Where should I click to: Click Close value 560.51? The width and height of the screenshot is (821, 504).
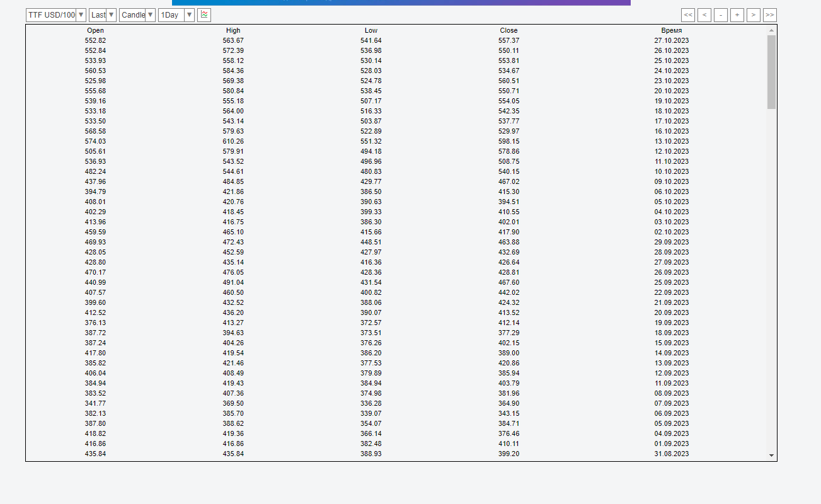509,81
